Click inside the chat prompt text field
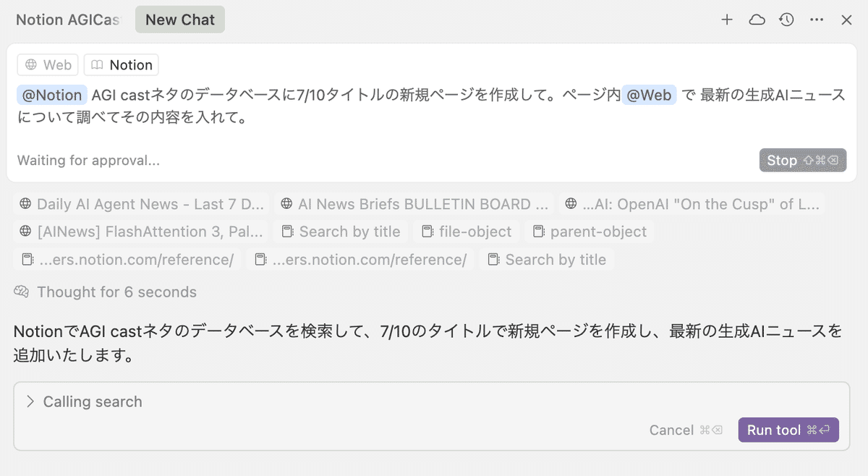Viewport: 868px width, 476px height. pos(431,106)
